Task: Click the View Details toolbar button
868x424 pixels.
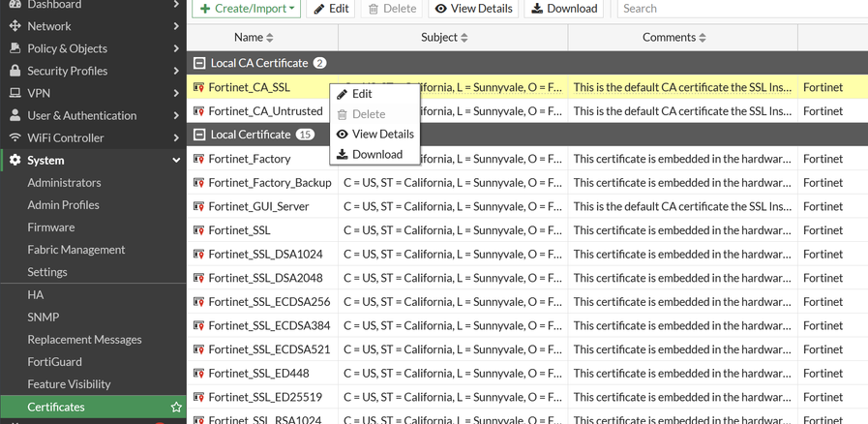Action: pos(472,9)
